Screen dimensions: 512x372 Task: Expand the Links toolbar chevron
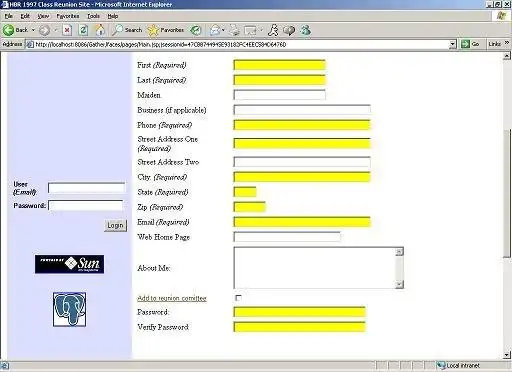click(x=507, y=43)
